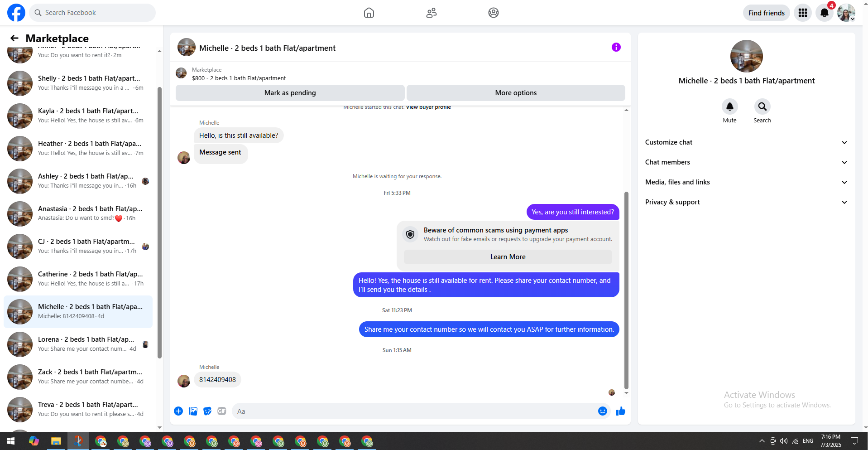Screen dimensions: 868x450
Task: Open Anastasia conversation
Action: (x=78, y=214)
